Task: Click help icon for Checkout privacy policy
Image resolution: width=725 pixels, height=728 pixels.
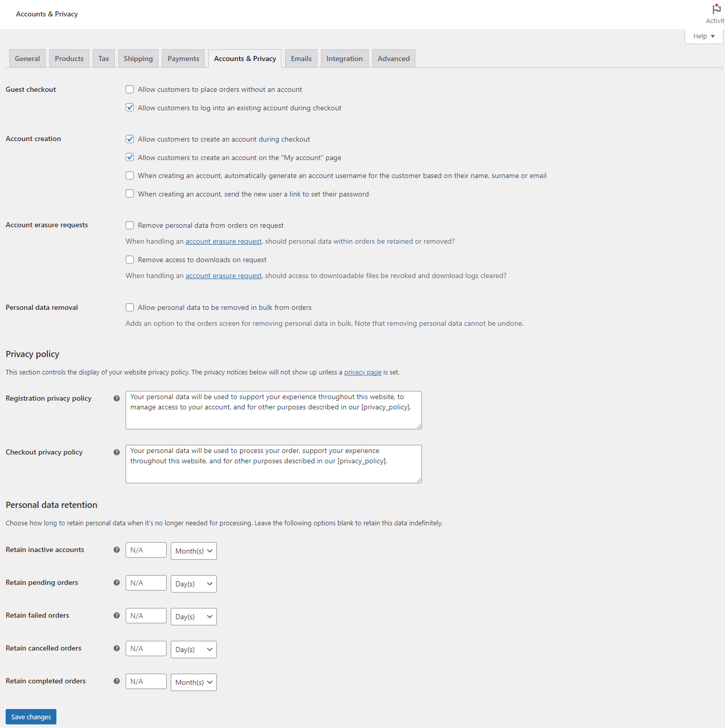Action: (x=116, y=452)
